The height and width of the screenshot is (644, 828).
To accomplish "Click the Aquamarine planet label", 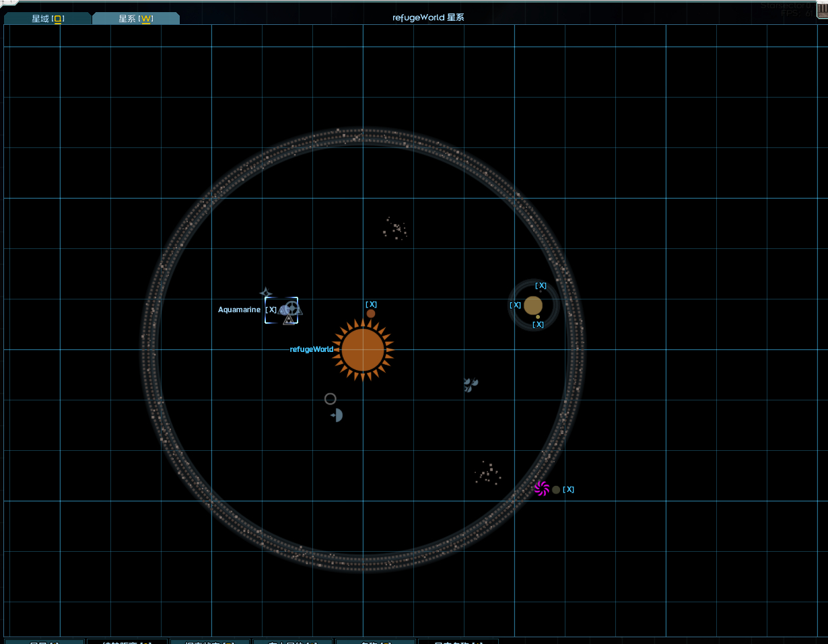I will pos(239,310).
